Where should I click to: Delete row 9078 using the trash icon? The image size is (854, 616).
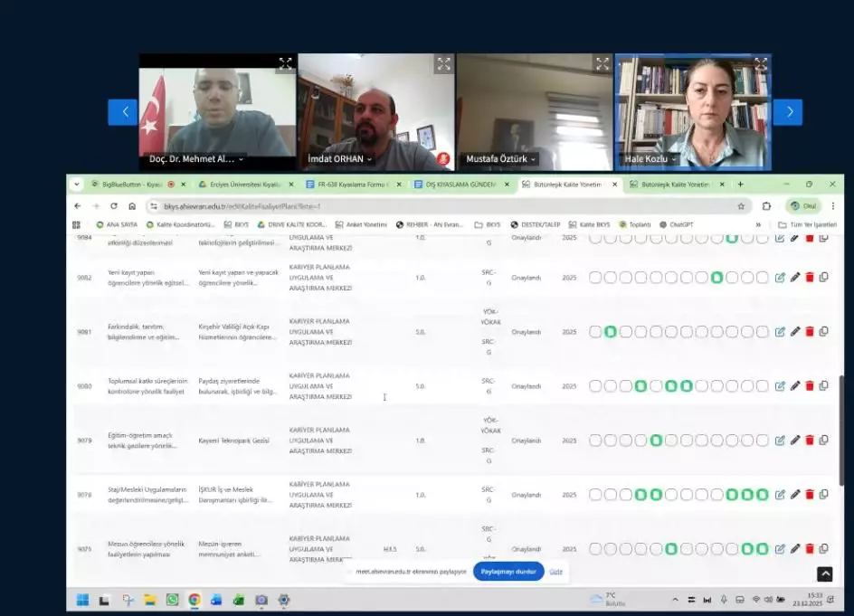pos(810,495)
